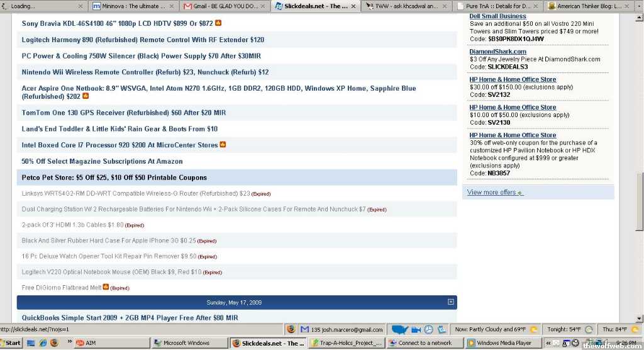
Task: Switch to the Mininova tab
Action: (x=134, y=6)
